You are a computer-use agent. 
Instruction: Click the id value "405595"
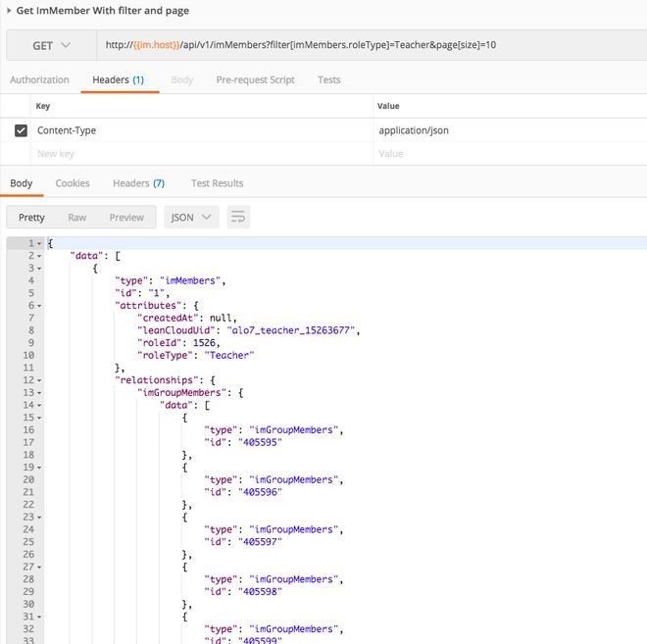pyautogui.click(x=261, y=443)
